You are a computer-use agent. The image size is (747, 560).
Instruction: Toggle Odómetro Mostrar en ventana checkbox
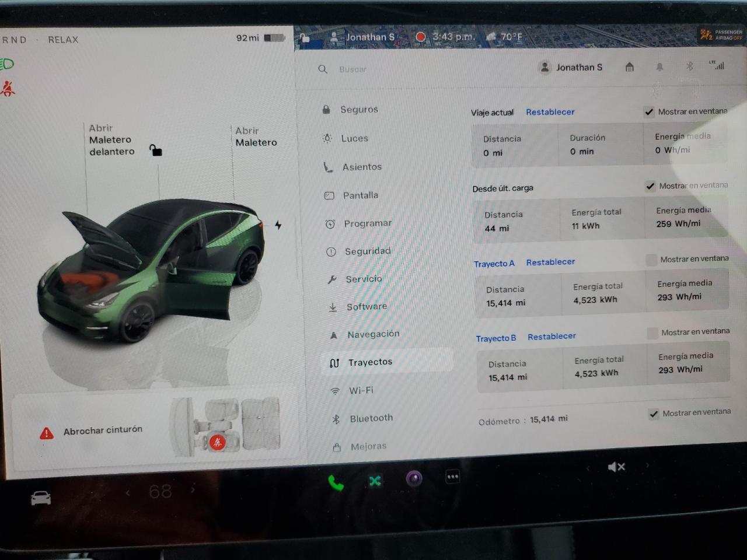tap(654, 414)
